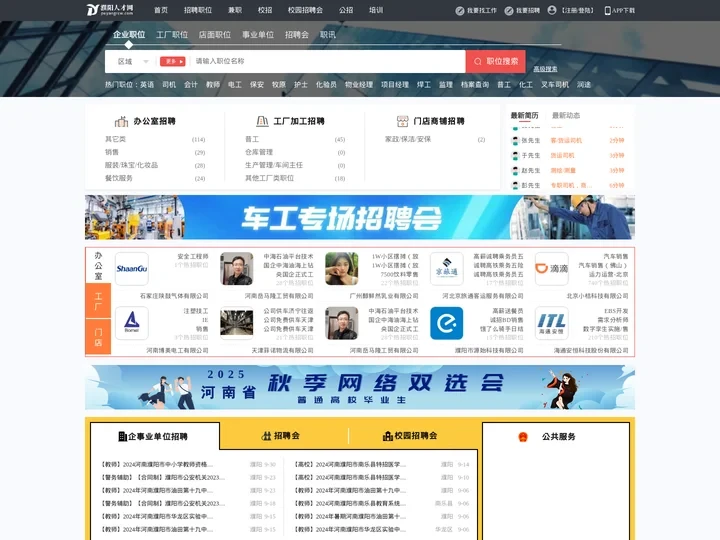Viewport: 720px width, 540px height.
Task: Open 赵先生 resume entry
Action: point(531,170)
